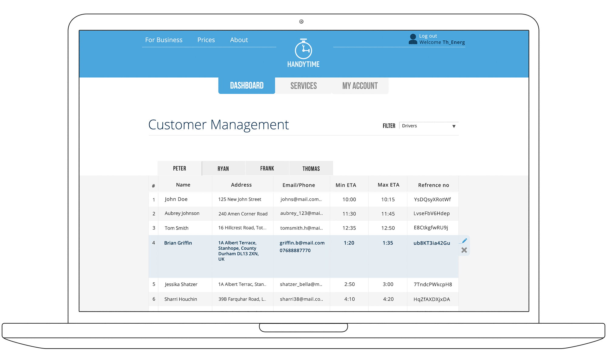The height and width of the screenshot is (364, 607).
Task: Switch to the Dashboard tab
Action: (247, 86)
